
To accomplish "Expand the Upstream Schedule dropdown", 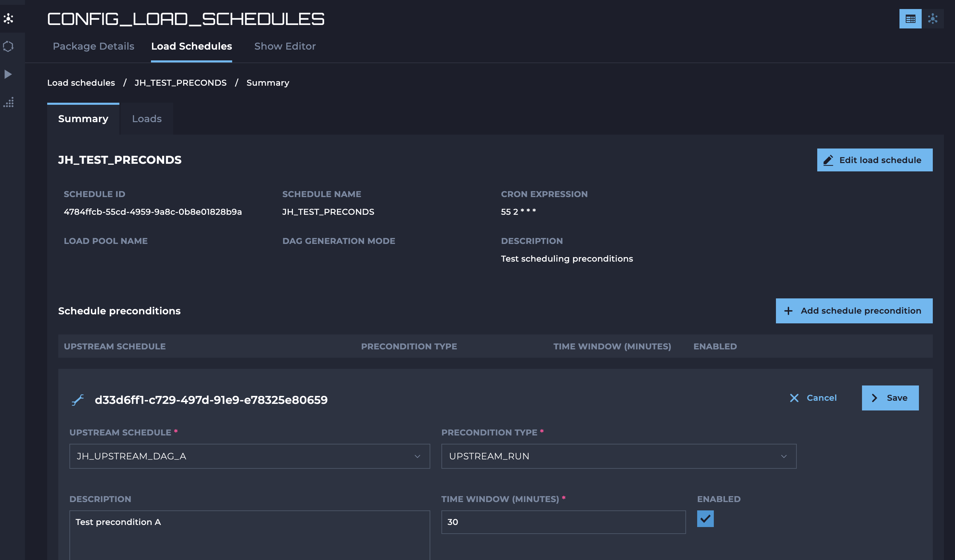I will point(250,456).
